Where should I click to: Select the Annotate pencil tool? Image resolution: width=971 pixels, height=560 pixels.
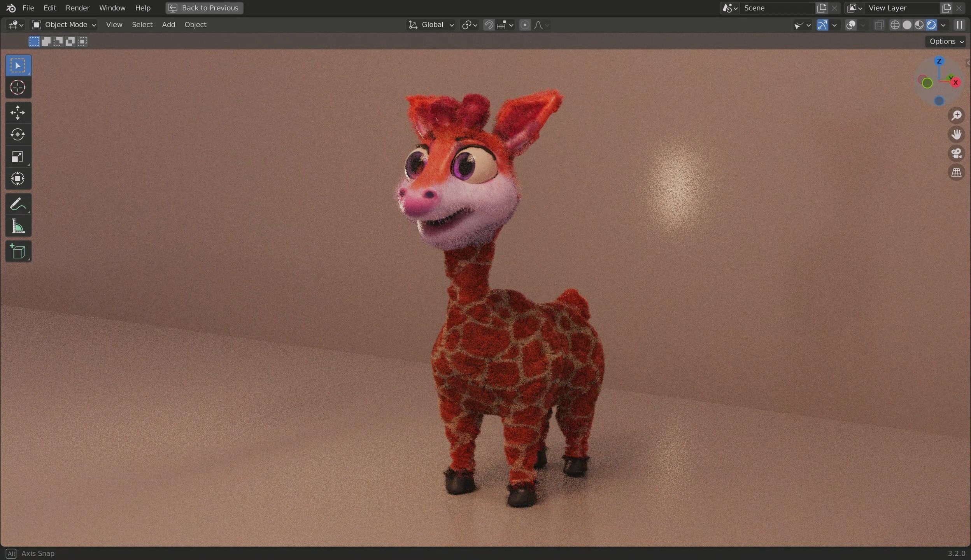point(18,204)
